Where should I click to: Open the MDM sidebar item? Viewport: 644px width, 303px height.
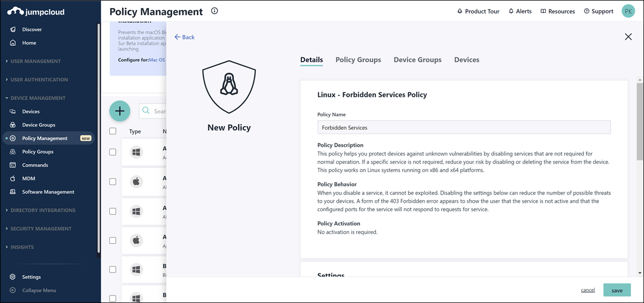28,179
